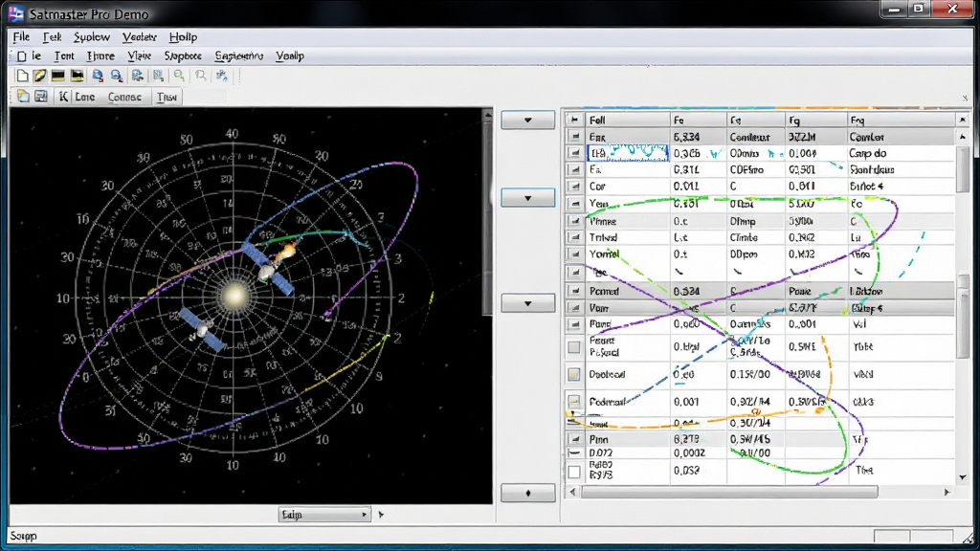Image resolution: width=980 pixels, height=551 pixels.
Task: Click the blank new-document icon in the toolbar
Action: click(x=23, y=77)
